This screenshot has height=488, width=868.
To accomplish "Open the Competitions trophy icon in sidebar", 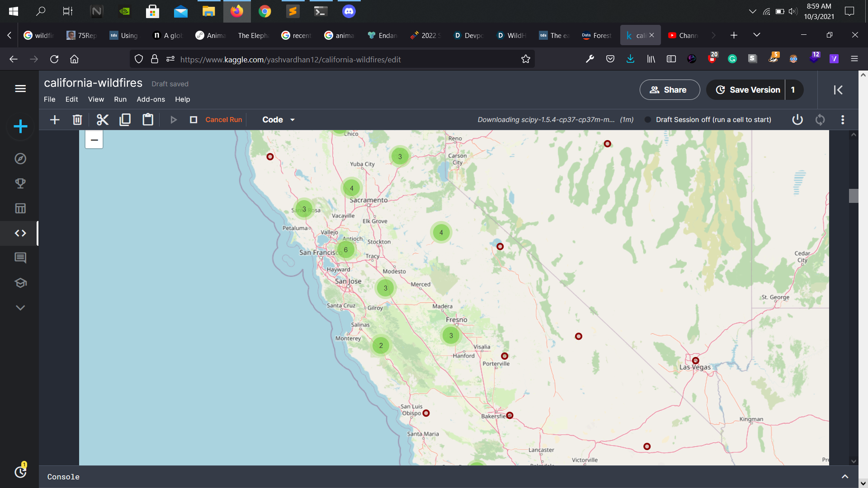I will click(20, 183).
